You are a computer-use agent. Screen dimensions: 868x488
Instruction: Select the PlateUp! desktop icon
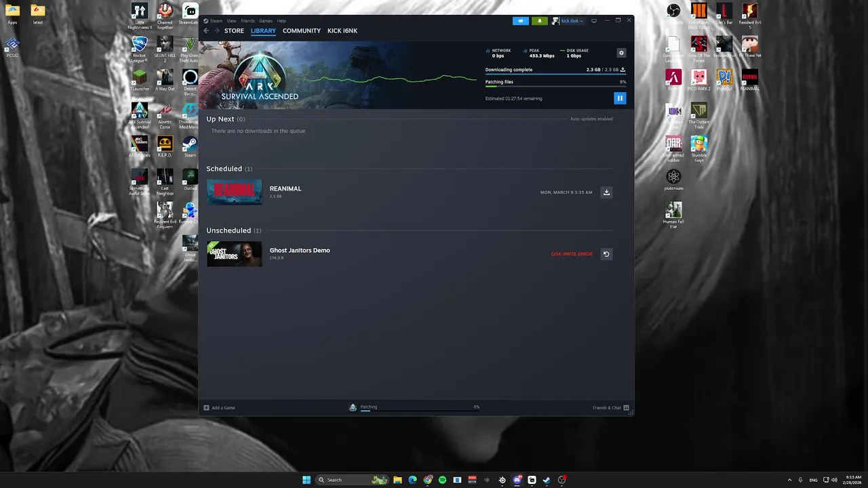724,80
